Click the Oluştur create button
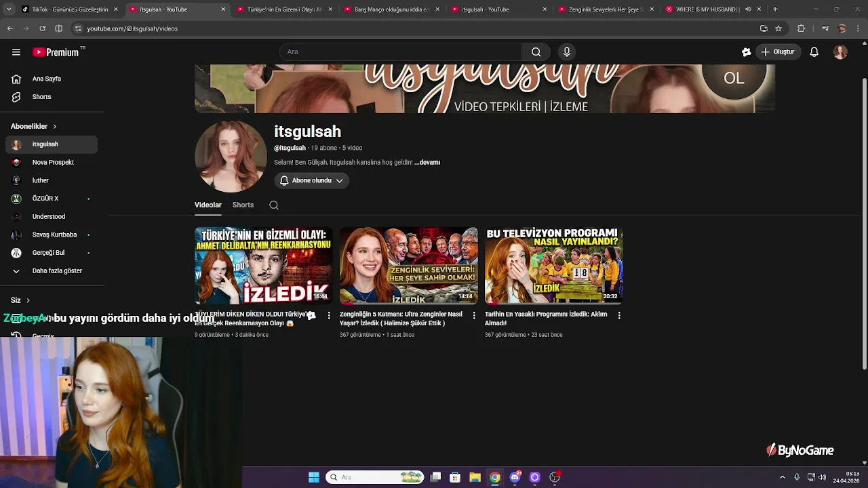This screenshot has height=488, width=868. pos(778,52)
